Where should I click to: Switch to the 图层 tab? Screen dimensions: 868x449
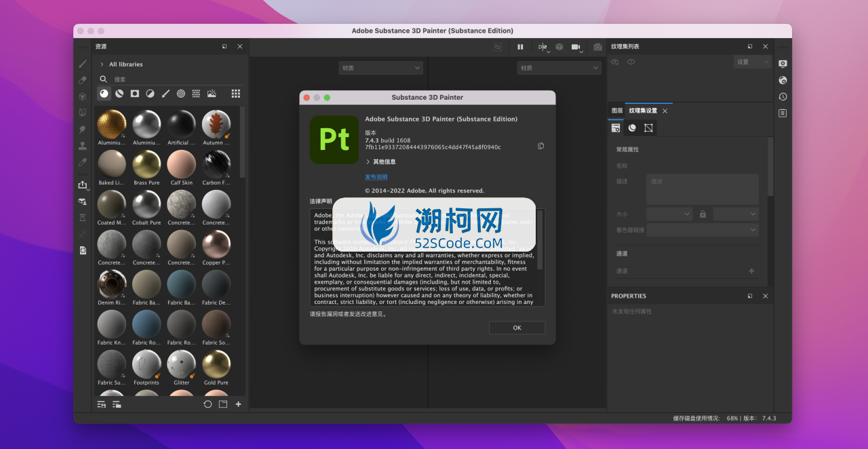(616, 111)
